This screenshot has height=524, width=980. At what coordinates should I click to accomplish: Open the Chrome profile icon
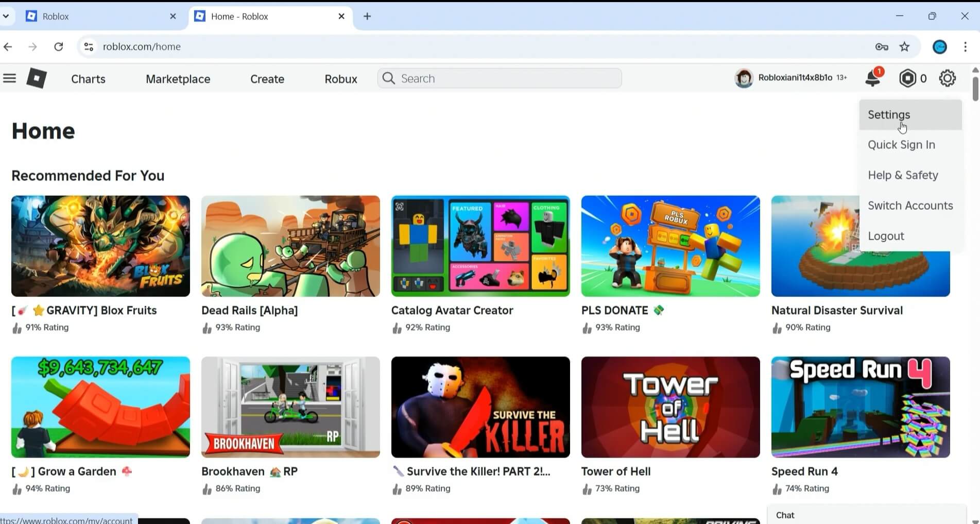[940, 47]
